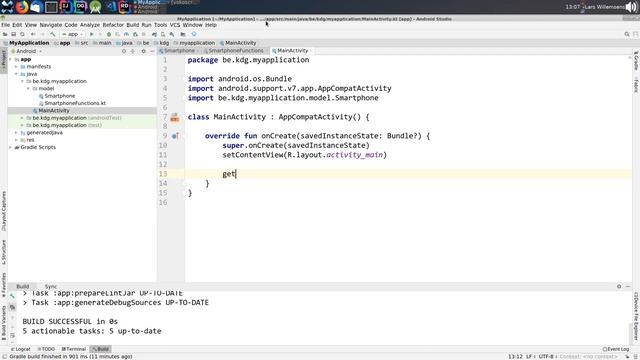
Task: Switch to the Smartphone editor tab
Action: (179, 51)
